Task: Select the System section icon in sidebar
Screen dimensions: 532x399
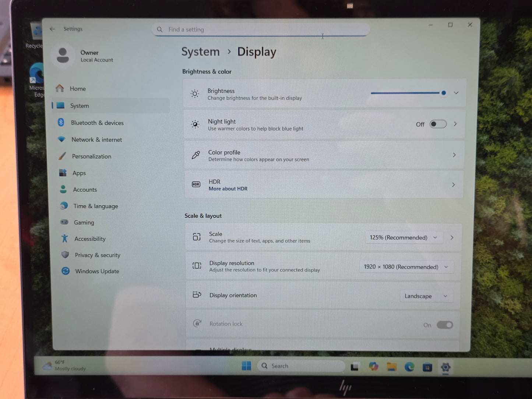Action: (x=61, y=106)
